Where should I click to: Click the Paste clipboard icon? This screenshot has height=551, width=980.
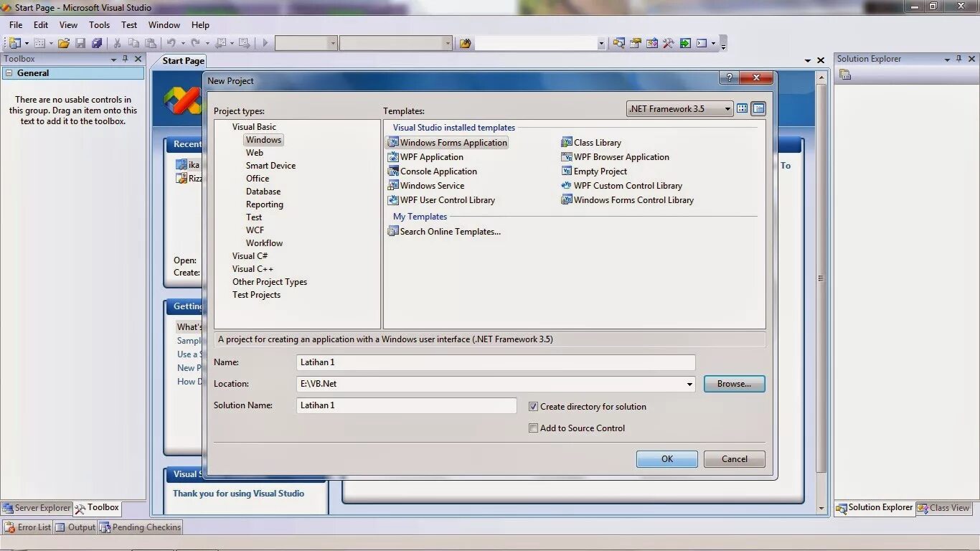[x=151, y=43]
